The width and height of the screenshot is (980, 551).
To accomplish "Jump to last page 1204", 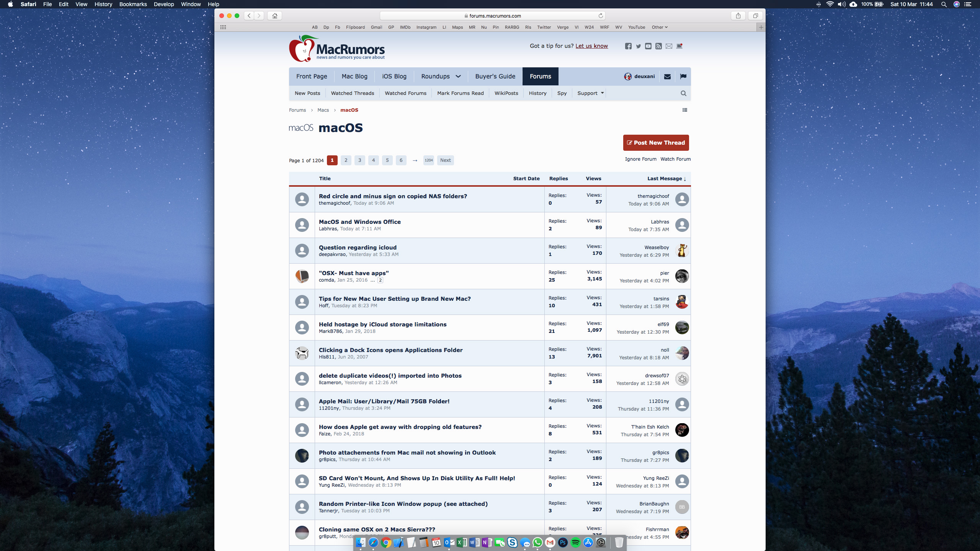I will 429,160.
